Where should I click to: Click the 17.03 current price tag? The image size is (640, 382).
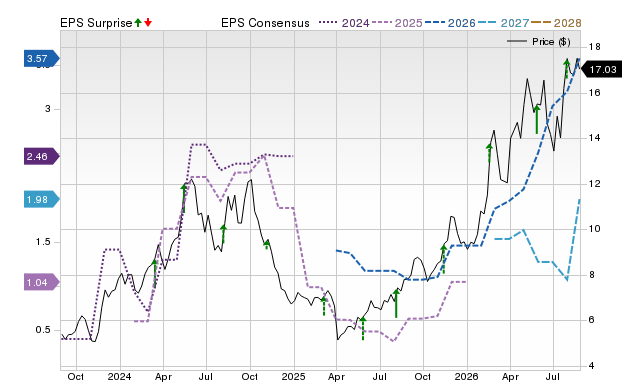pyautogui.click(x=601, y=69)
